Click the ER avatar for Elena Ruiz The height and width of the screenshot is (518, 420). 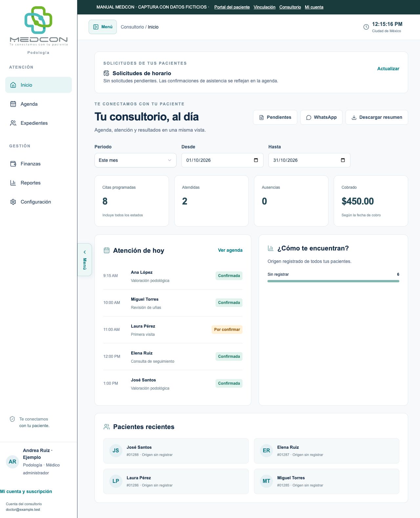click(x=266, y=451)
